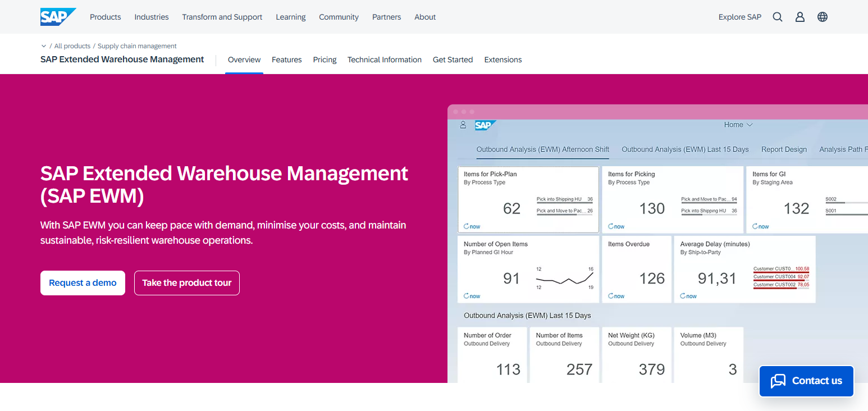
Task: Select Report Design dashboard tab
Action: (x=784, y=149)
